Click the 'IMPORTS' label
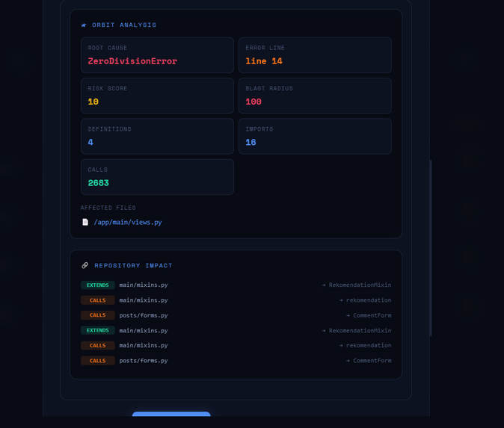 tap(259, 129)
